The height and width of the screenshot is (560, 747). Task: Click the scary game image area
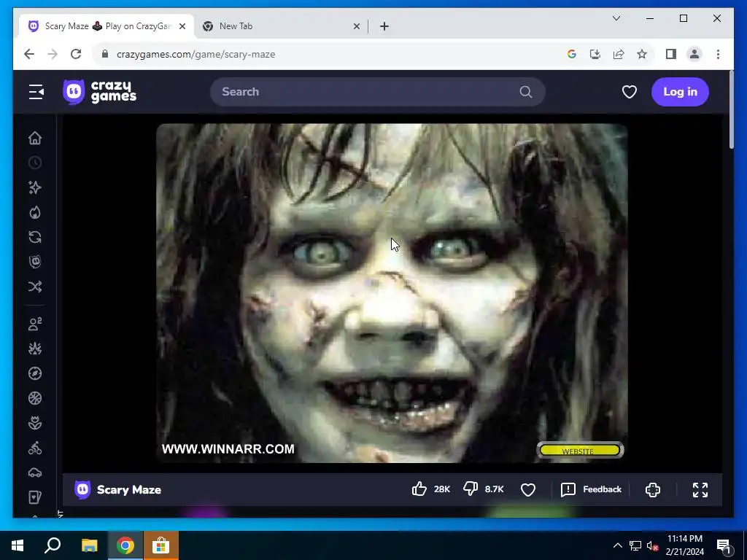[392, 293]
